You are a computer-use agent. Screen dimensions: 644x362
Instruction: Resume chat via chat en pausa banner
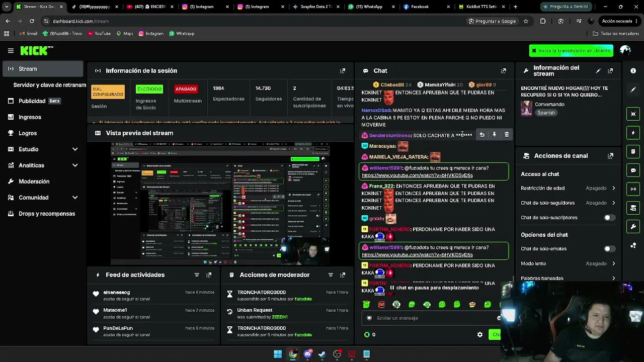pos(434,288)
